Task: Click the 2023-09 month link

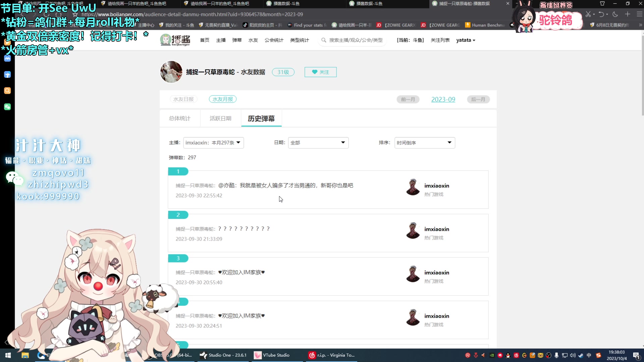Action: [x=443, y=99]
